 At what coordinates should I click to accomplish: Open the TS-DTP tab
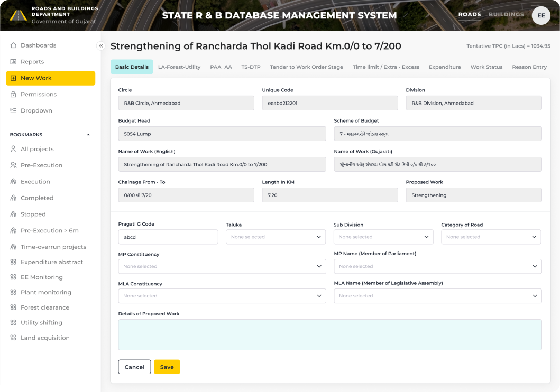coord(251,67)
